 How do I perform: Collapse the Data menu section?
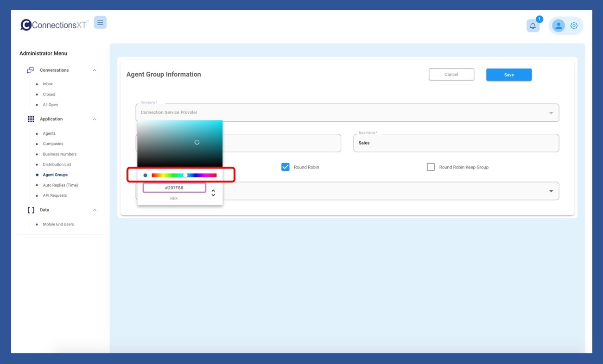95,210
